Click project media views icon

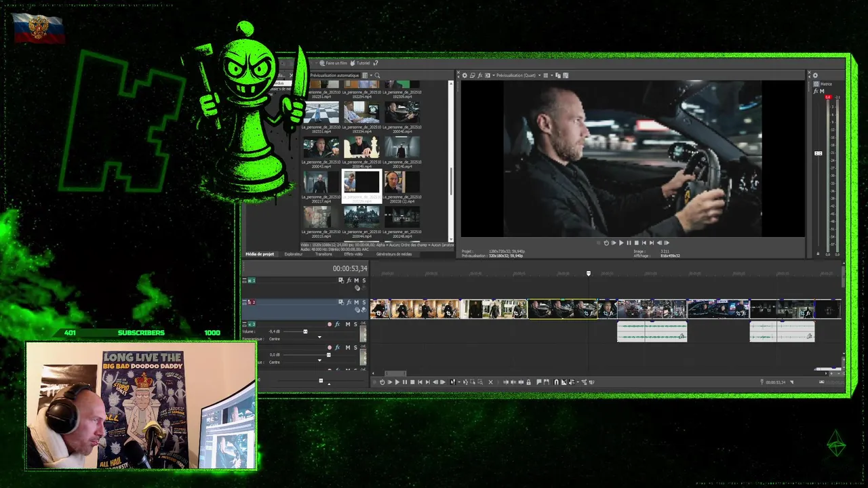(365, 75)
